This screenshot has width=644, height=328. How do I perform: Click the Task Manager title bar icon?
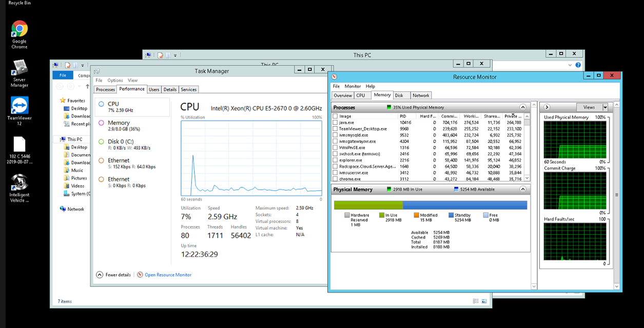click(x=97, y=71)
